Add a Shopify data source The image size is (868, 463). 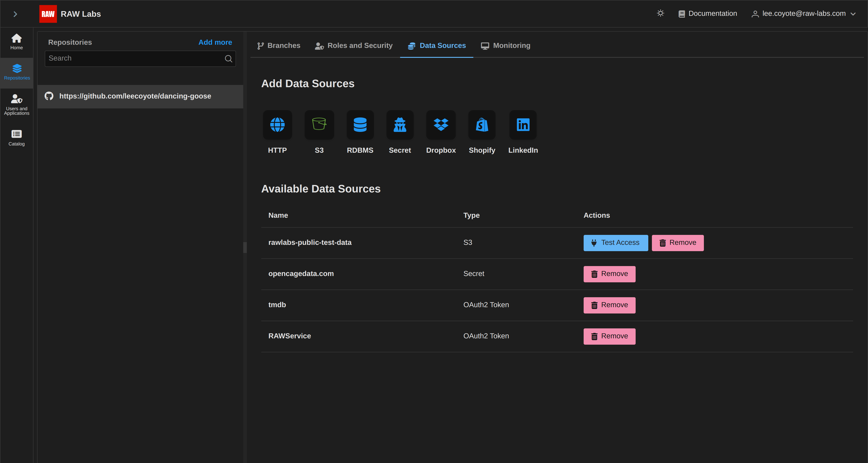[482, 125]
